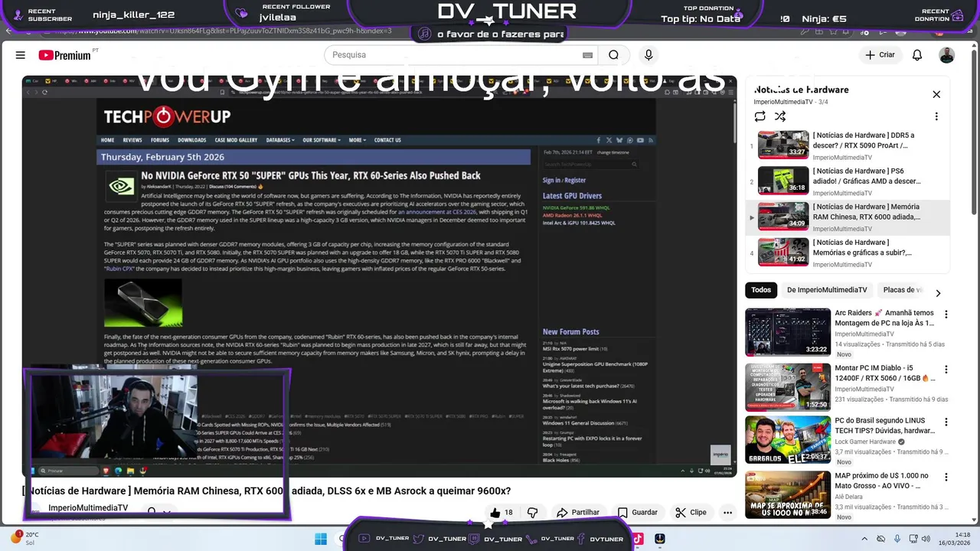Open Lock Gamer Hardware channel name
This screenshot has width=980, height=551.
(865, 442)
